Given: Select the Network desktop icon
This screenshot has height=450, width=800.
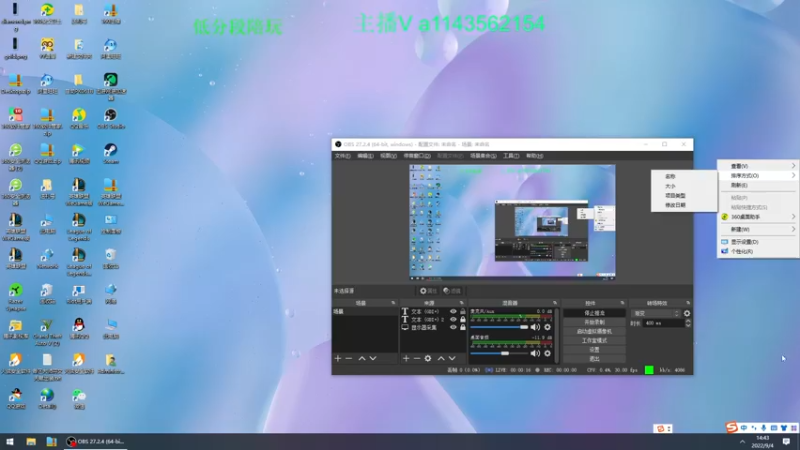Looking at the screenshot, I should [47, 259].
